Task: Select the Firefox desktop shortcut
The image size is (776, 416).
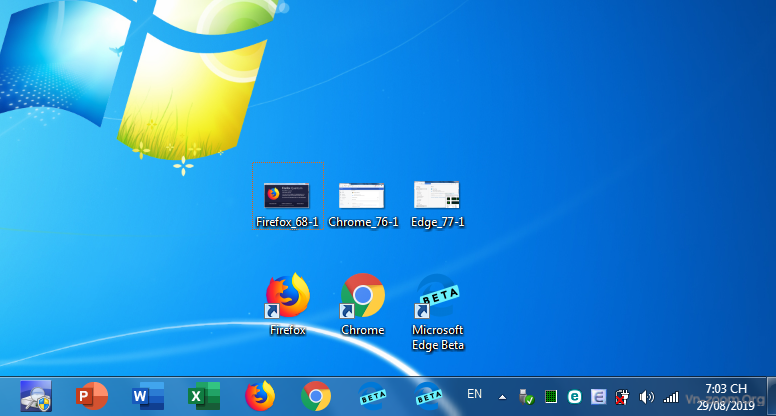Action: click(288, 304)
